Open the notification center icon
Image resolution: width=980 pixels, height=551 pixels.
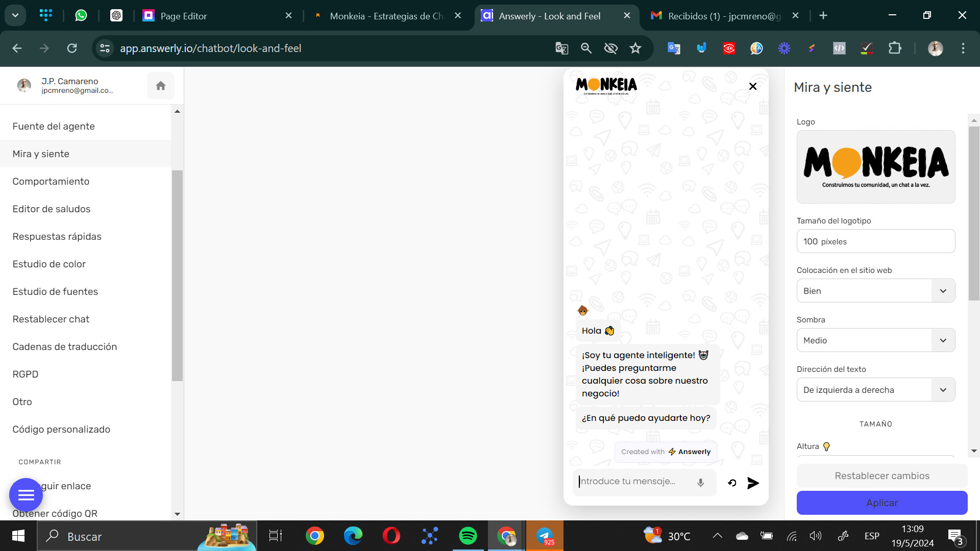[956, 537]
